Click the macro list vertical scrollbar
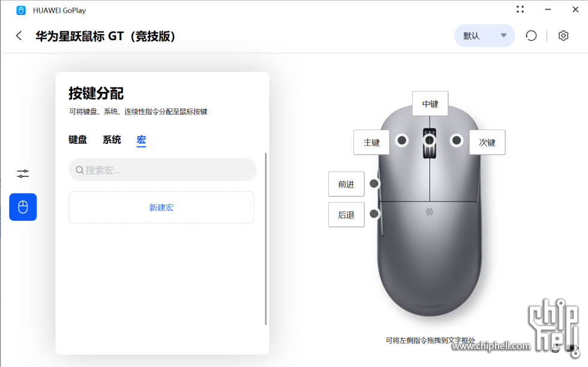The height and width of the screenshot is (367, 588). 266,239
